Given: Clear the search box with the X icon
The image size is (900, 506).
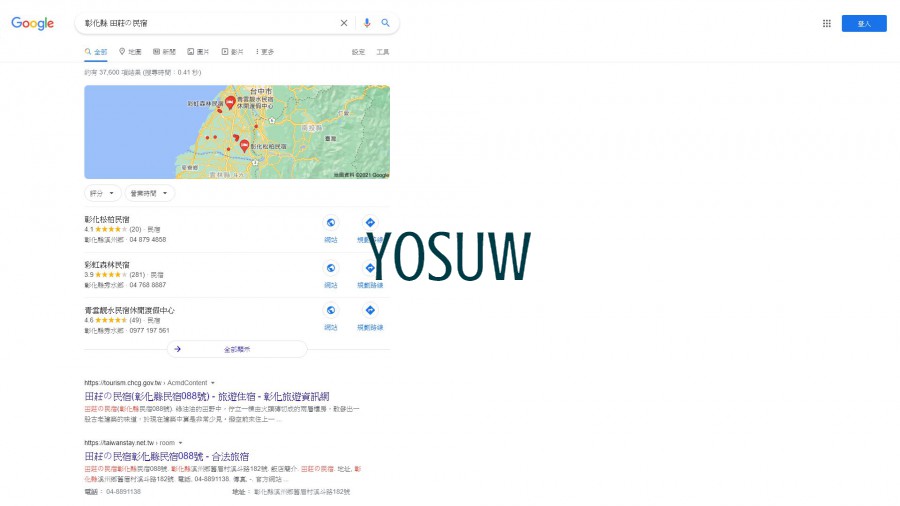Looking at the screenshot, I should (x=344, y=23).
